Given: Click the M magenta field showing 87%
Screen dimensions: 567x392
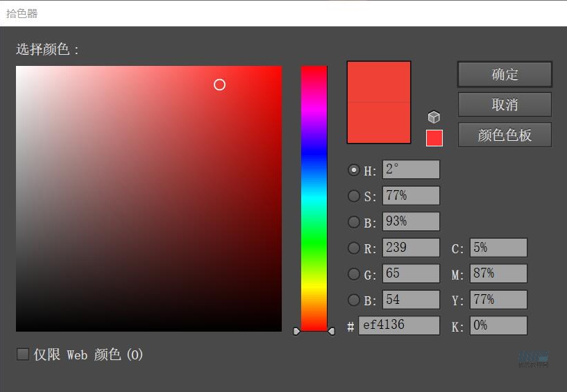Looking at the screenshot, I should coord(499,273).
